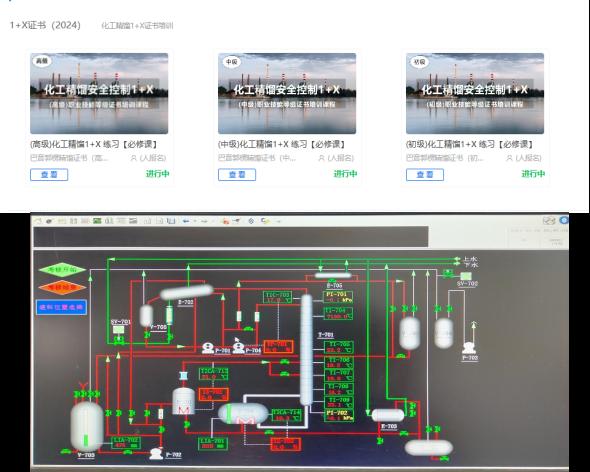
Task: Click vacuum pump P-703 icon
Action: pyautogui.click(x=469, y=348)
